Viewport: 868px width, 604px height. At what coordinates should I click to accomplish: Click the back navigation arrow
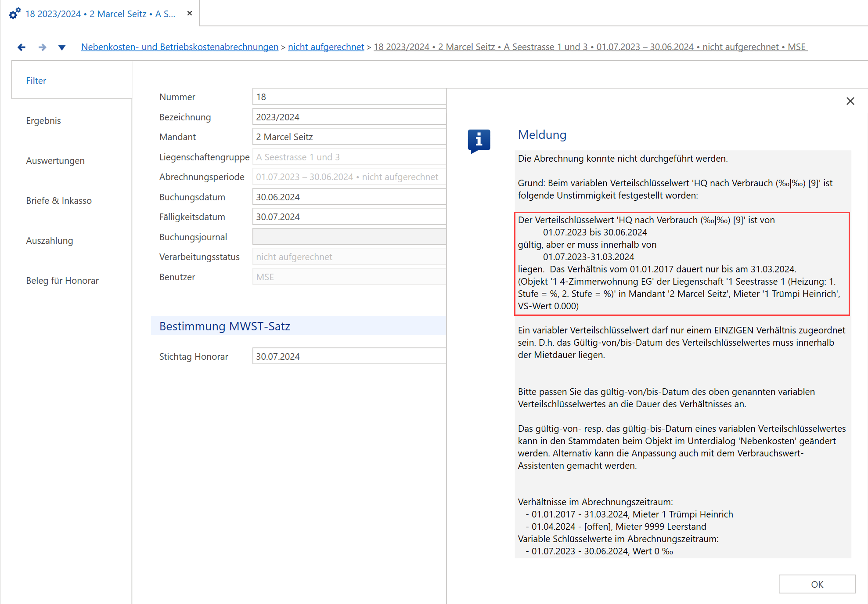pos(22,47)
